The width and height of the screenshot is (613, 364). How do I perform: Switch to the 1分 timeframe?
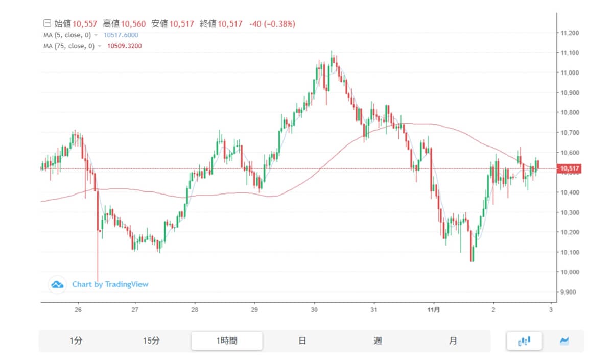[76, 341]
